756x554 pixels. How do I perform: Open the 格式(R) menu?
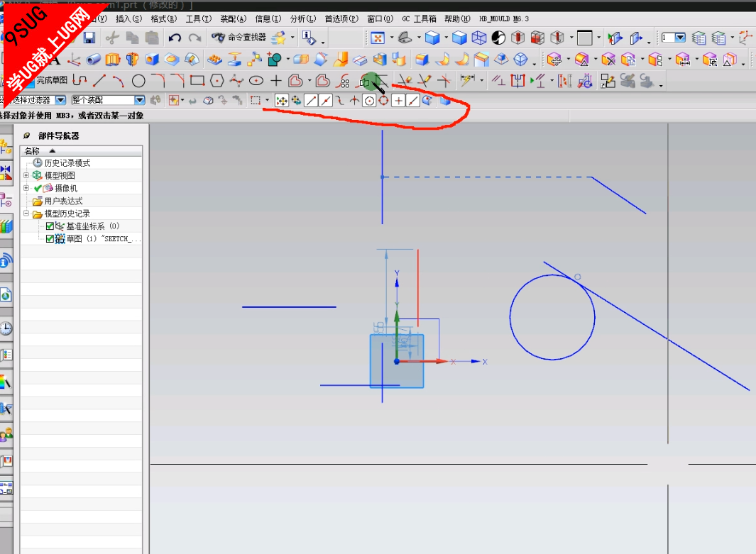point(164,18)
